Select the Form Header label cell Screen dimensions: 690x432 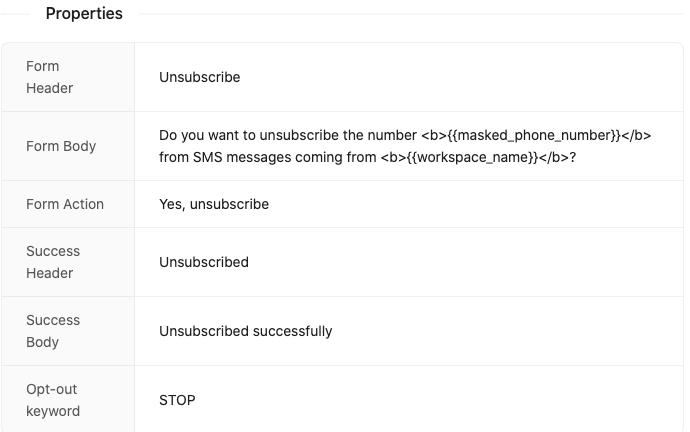click(x=68, y=77)
